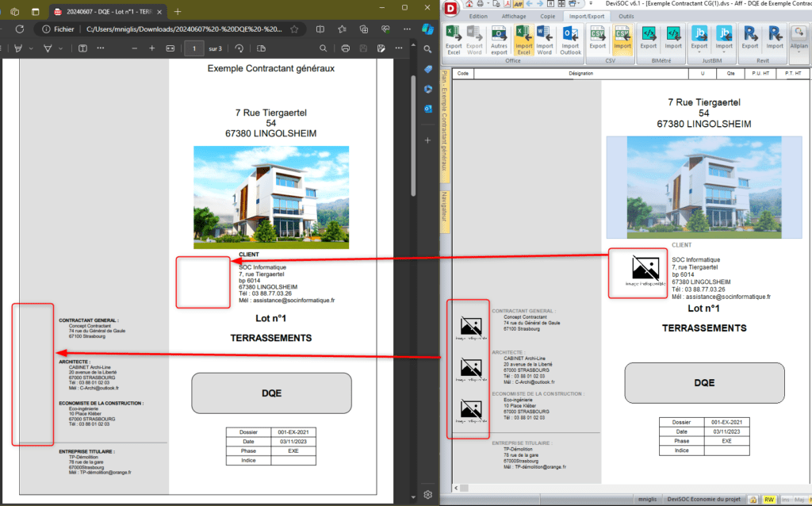The width and height of the screenshot is (812, 506).
Task: Click PDF save as icon
Action: point(381,48)
